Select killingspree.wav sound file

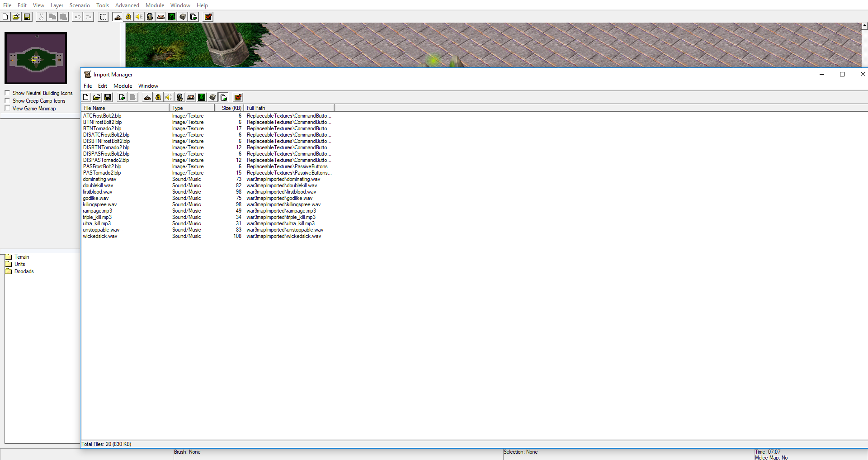(x=99, y=204)
